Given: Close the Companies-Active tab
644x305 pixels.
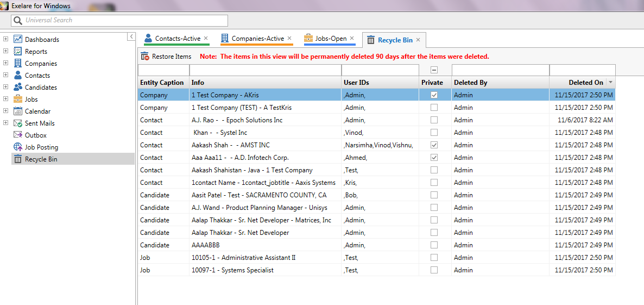Looking at the screenshot, I should [289, 38].
